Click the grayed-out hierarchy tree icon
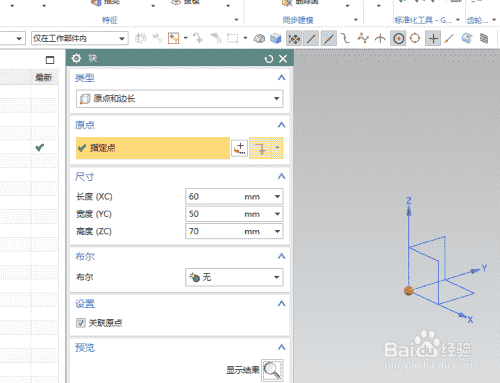The image size is (500, 383). coord(216,39)
